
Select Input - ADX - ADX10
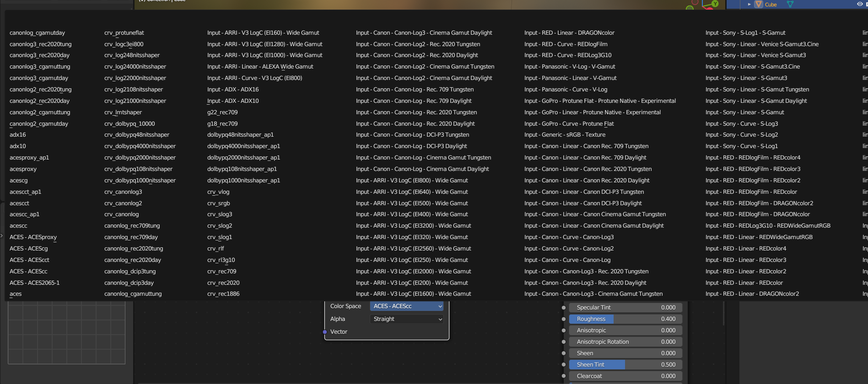coord(233,101)
